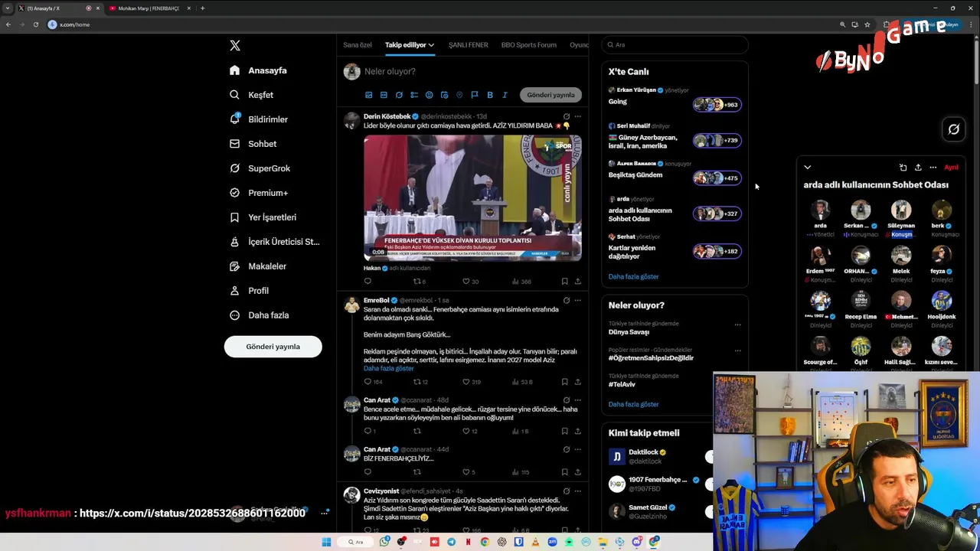The image size is (980, 551).
Task: Open Sohbet messages page
Action: [x=253, y=144]
